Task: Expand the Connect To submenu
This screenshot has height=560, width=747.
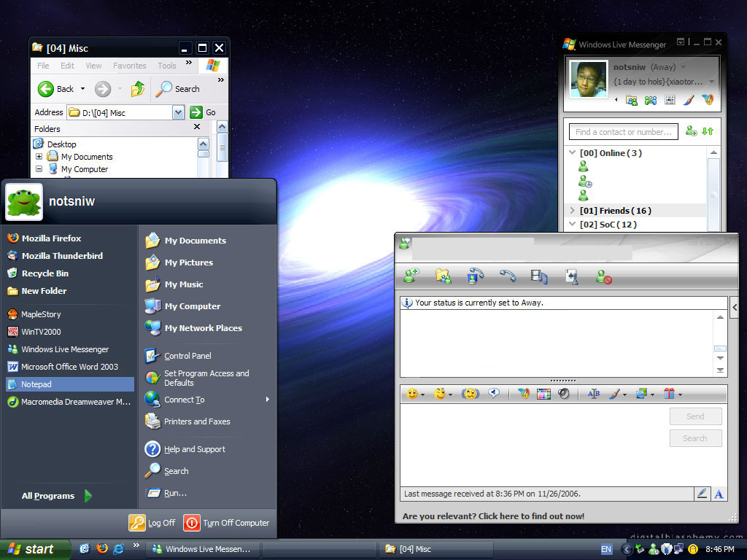Action: pyautogui.click(x=267, y=400)
